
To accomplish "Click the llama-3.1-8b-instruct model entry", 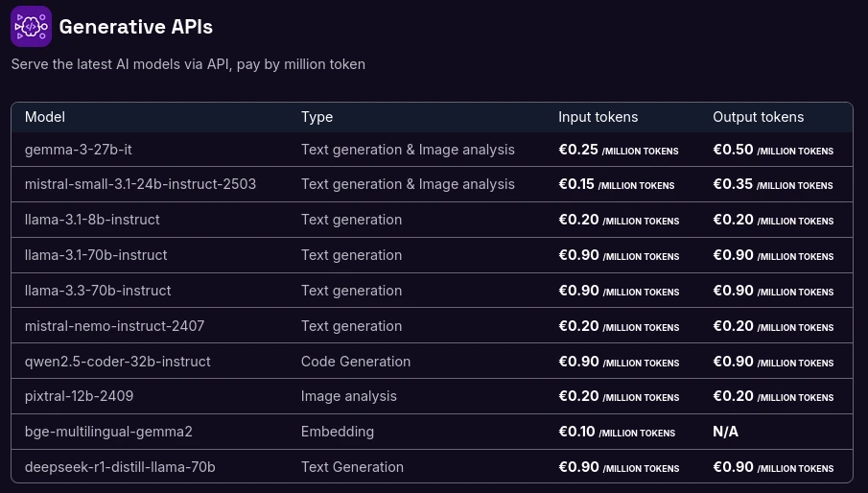I will coord(92,220).
